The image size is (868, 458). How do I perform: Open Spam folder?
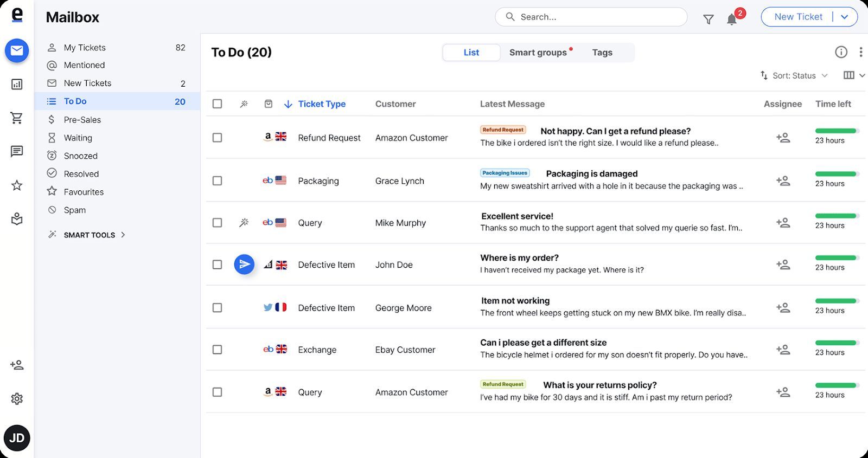(x=117, y=210)
